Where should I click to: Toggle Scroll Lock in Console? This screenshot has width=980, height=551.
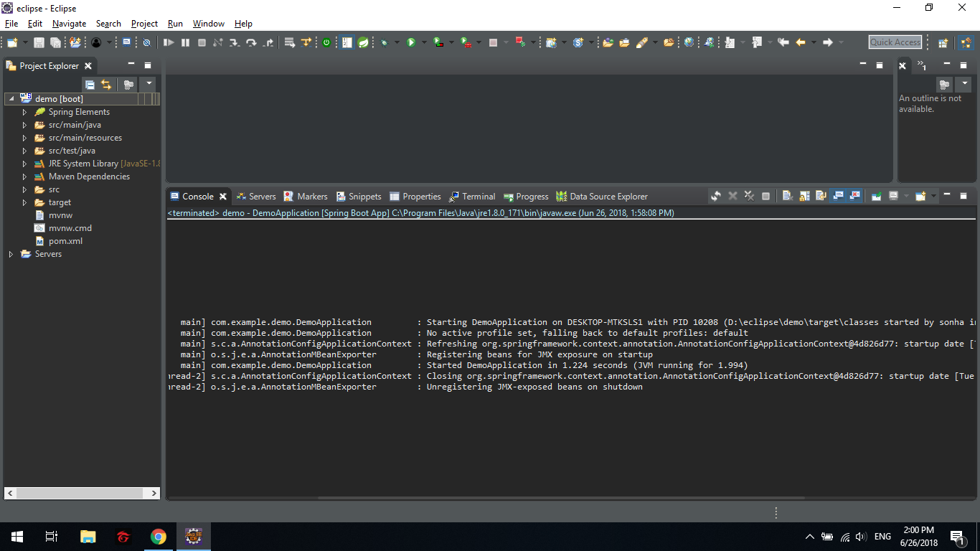point(804,196)
